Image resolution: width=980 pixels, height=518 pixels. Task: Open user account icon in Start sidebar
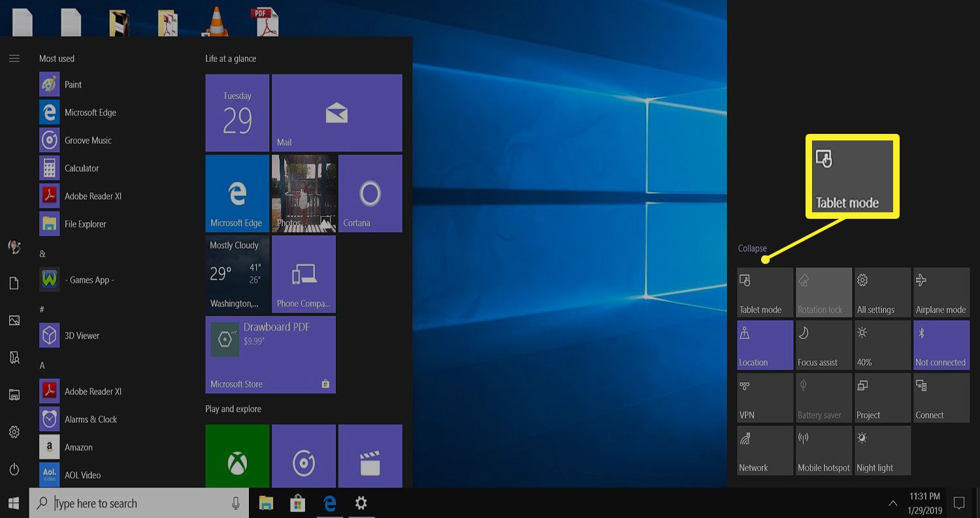point(14,246)
